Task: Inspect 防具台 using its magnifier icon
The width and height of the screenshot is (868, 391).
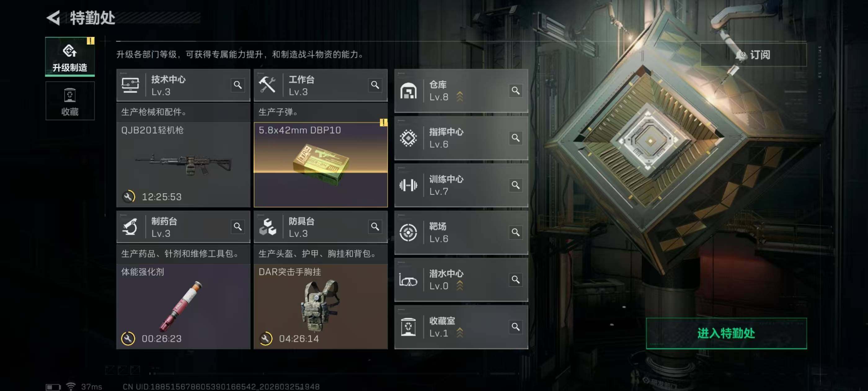Action: click(x=375, y=227)
